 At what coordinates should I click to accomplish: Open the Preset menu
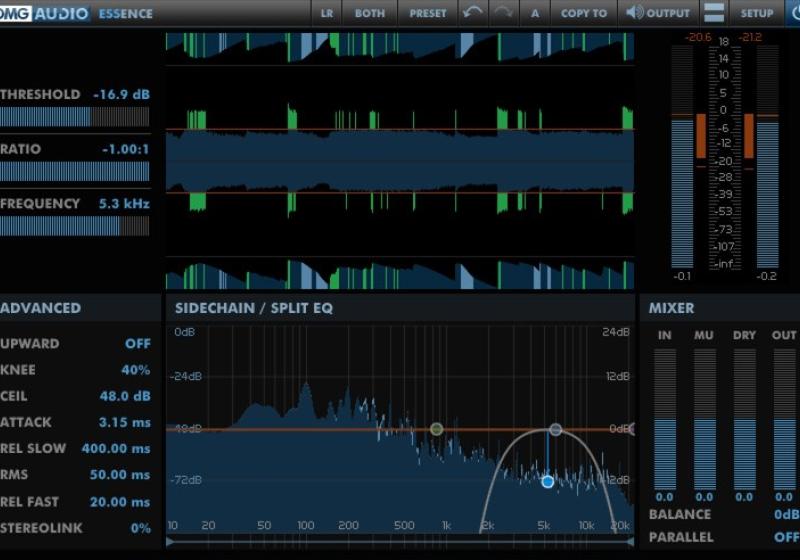pyautogui.click(x=428, y=13)
